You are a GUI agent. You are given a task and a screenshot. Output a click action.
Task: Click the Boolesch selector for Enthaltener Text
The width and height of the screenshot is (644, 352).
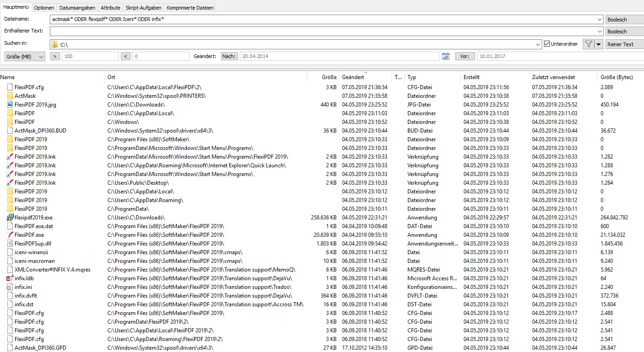pos(625,32)
